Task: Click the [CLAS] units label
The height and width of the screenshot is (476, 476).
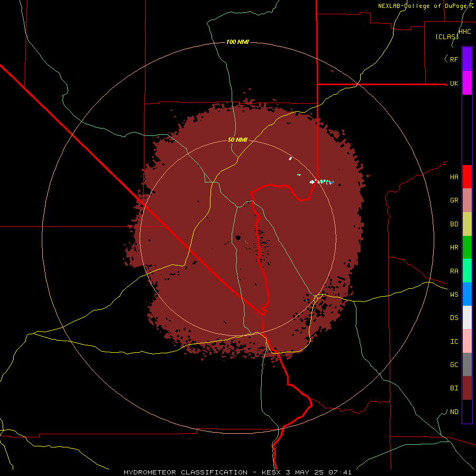Action: pyautogui.click(x=446, y=36)
